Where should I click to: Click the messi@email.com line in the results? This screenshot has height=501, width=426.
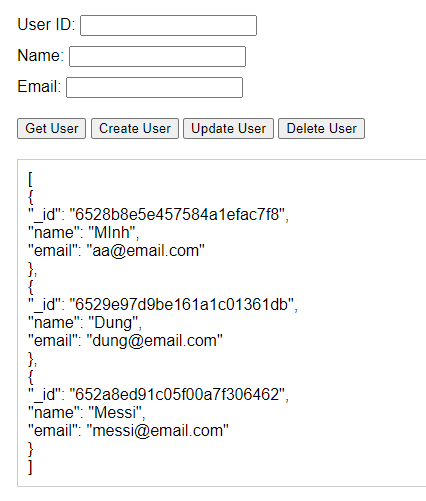(x=128, y=431)
